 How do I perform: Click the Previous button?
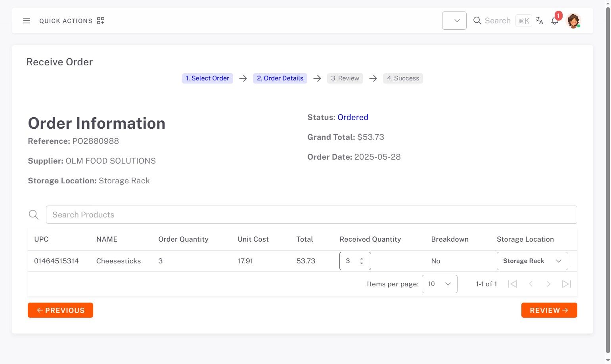[60, 310]
